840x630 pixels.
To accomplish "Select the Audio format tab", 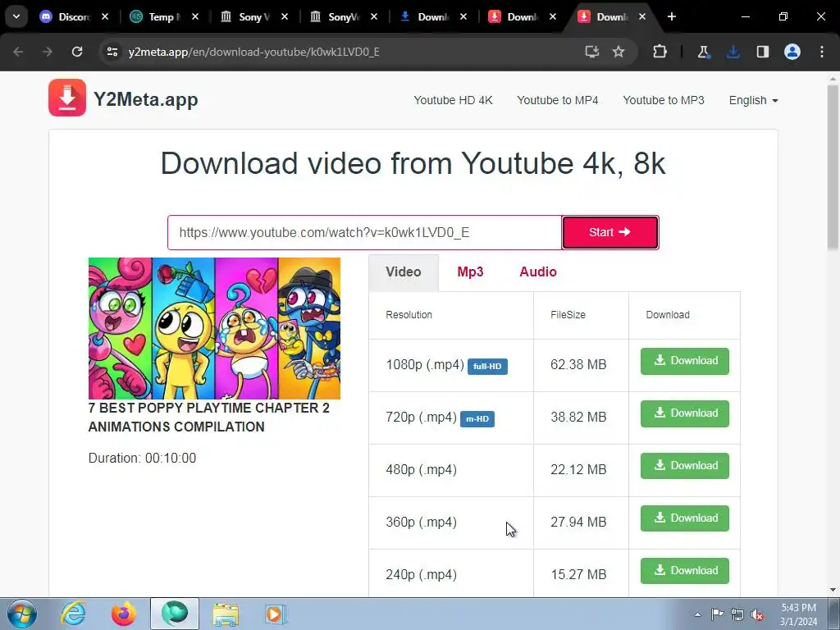I will point(538,272).
